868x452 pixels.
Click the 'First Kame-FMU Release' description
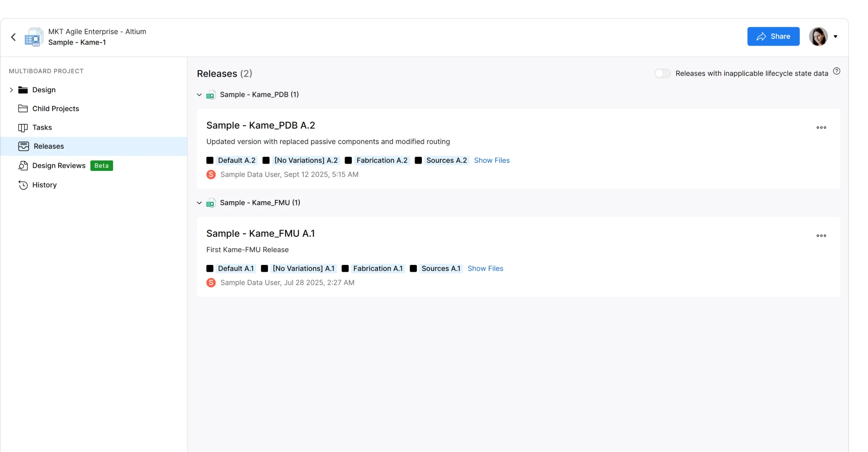click(x=248, y=250)
